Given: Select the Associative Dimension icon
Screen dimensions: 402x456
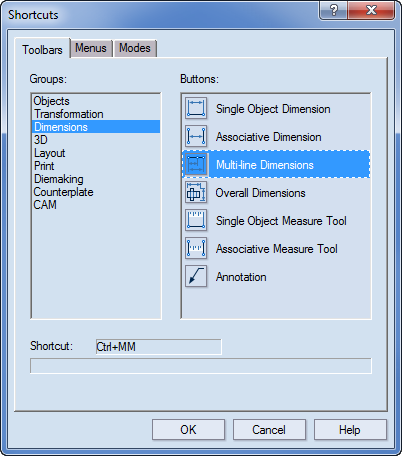Looking at the screenshot, I should pos(196,136).
